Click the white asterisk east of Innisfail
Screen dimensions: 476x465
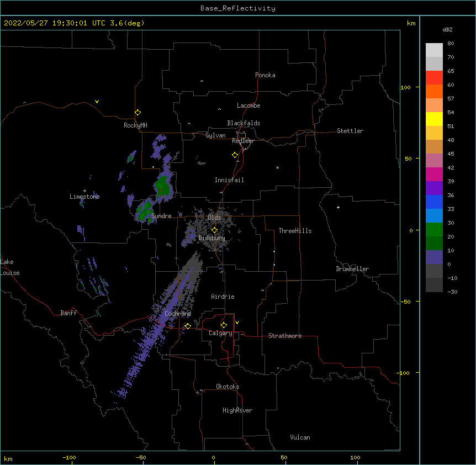[277, 167]
